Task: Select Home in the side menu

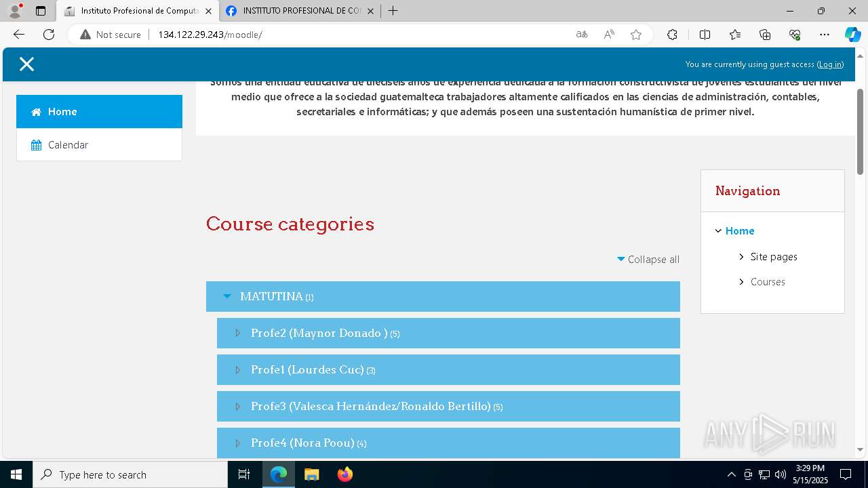Action: coord(100,112)
